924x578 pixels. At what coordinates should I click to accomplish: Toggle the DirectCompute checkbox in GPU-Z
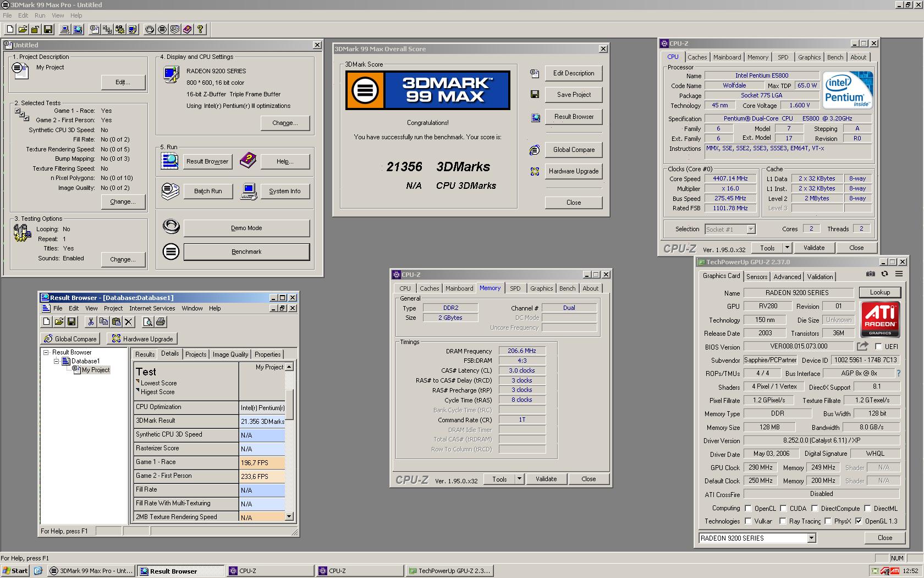(815, 508)
